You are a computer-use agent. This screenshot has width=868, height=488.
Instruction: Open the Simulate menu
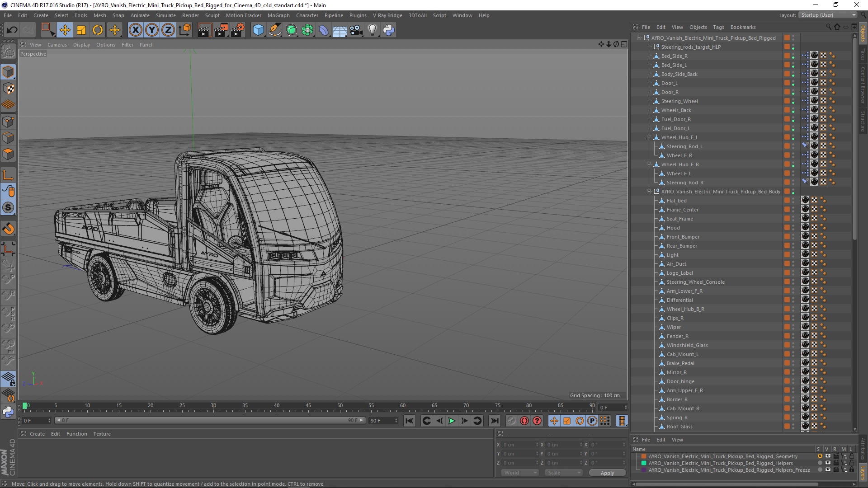165,15
